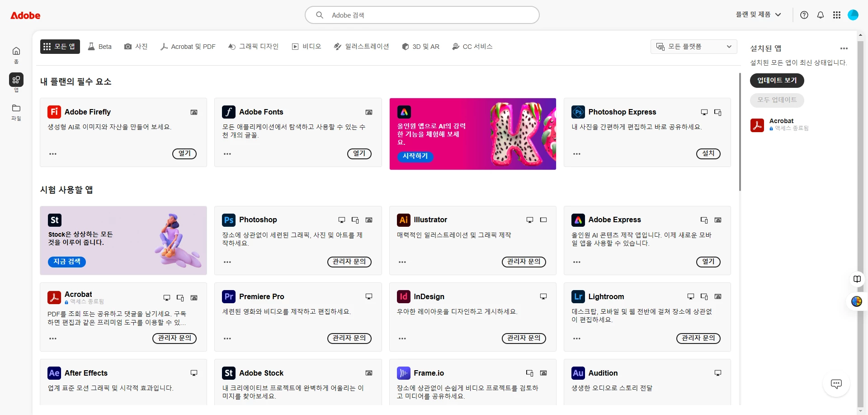
Task: Click into the Adobe 검색 search field
Action: pyautogui.click(x=422, y=15)
